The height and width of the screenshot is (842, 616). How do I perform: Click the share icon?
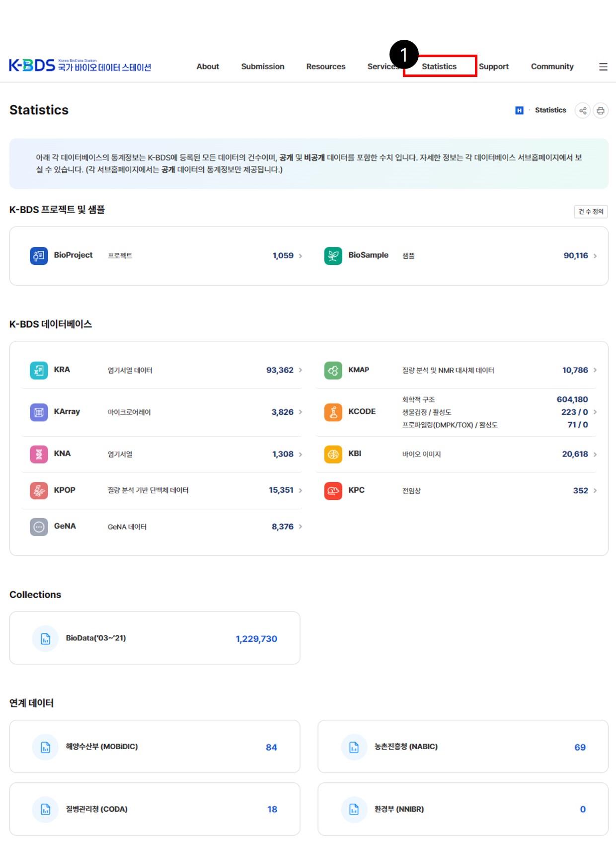click(x=583, y=110)
